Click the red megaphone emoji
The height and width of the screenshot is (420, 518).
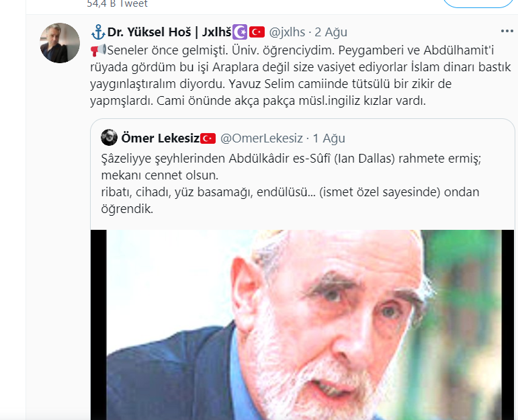pyautogui.click(x=99, y=50)
